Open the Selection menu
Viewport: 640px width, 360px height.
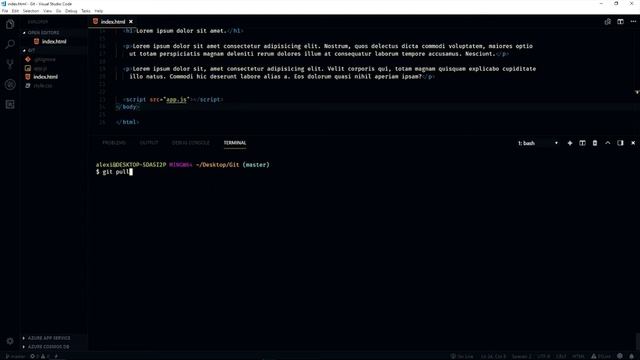click(x=31, y=11)
